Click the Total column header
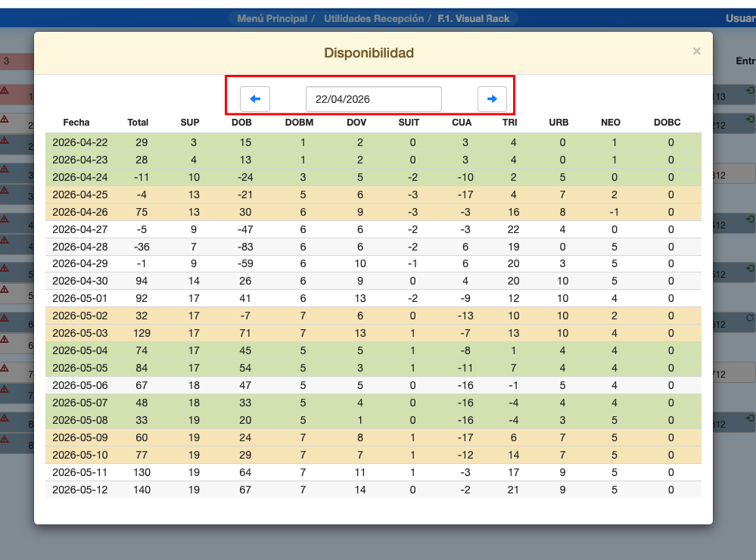 138,123
